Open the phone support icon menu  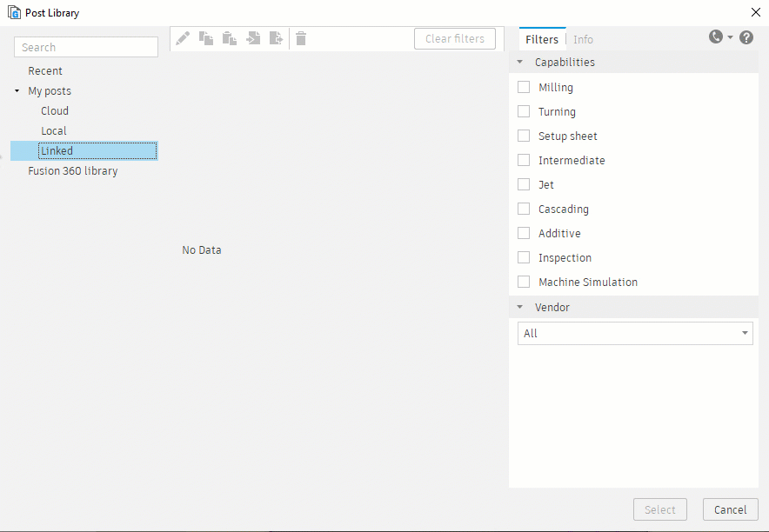[716, 37]
